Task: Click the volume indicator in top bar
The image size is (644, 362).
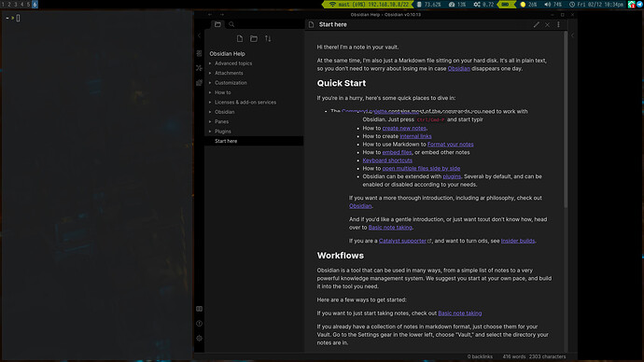Action: 553,5
